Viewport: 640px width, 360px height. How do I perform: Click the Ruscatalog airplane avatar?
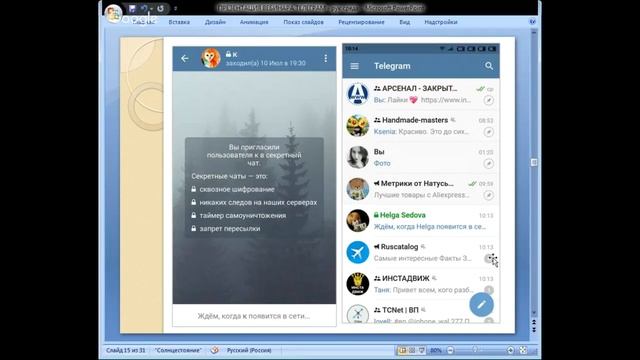click(x=358, y=252)
